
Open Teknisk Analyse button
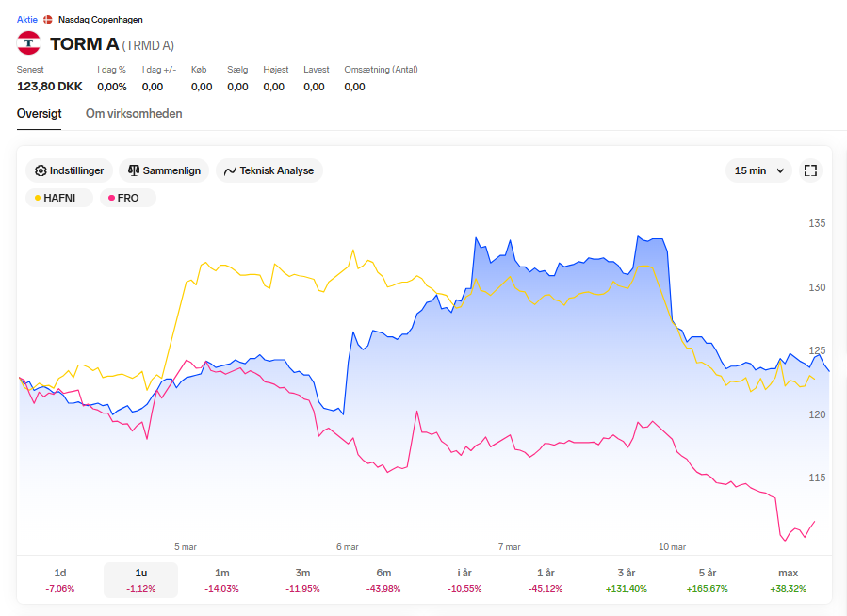[x=269, y=170]
